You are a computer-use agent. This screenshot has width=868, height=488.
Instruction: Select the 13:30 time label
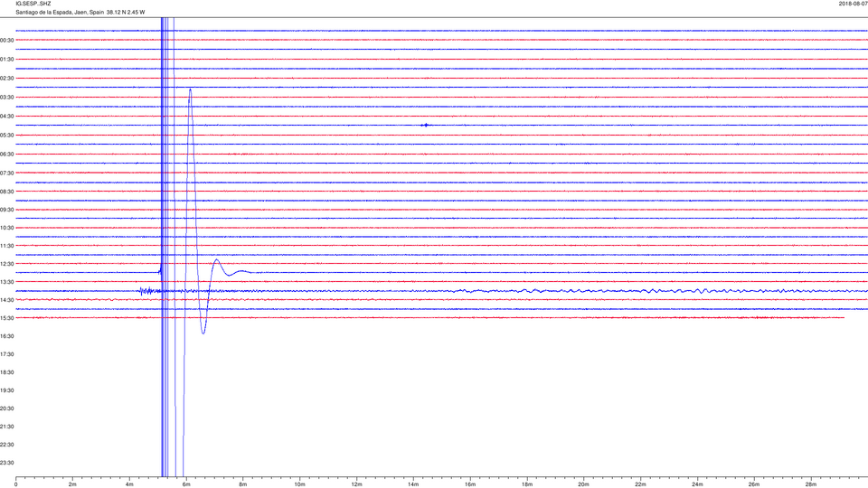tap(7, 282)
